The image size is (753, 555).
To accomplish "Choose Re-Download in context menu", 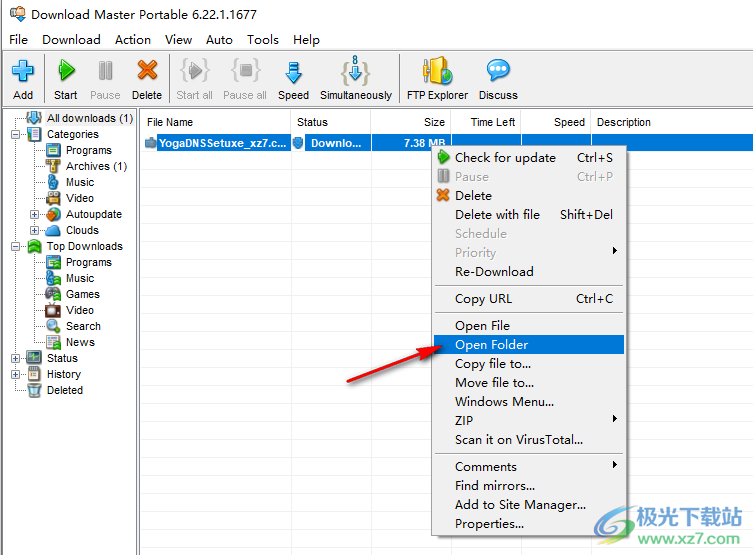I will (529, 272).
